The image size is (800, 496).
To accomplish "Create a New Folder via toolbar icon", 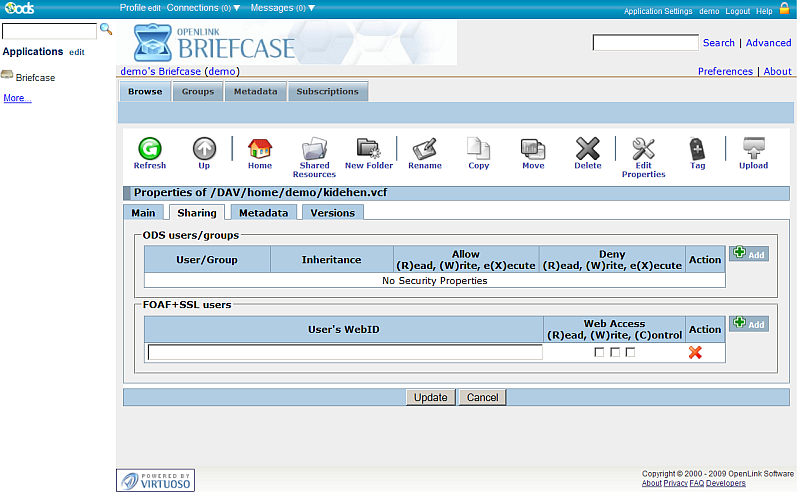I will point(368,149).
